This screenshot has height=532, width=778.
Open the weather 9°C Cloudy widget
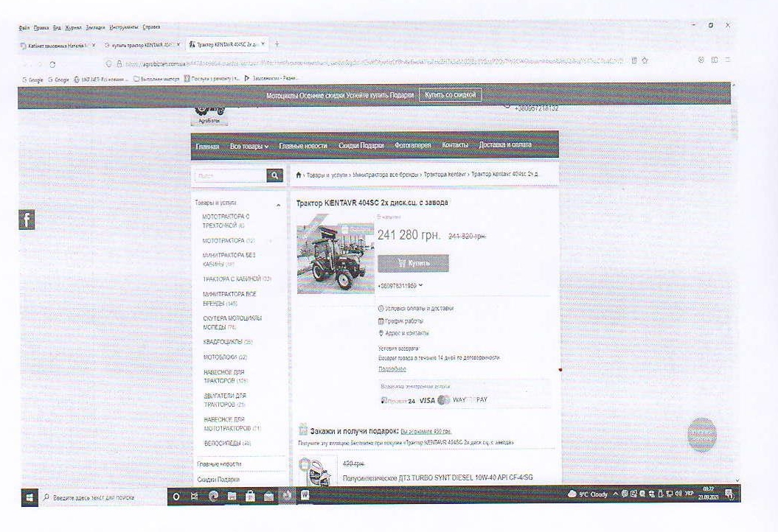588,494
